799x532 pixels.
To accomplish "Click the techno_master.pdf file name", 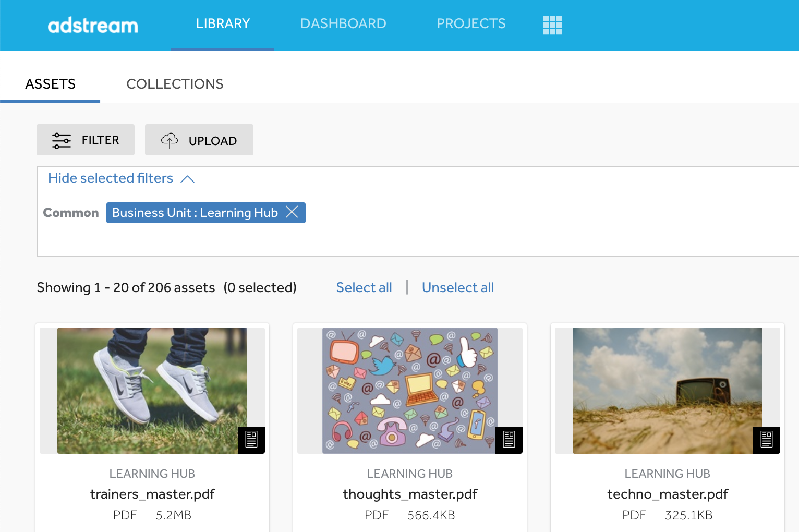I will pyautogui.click(x=668, y=494).
